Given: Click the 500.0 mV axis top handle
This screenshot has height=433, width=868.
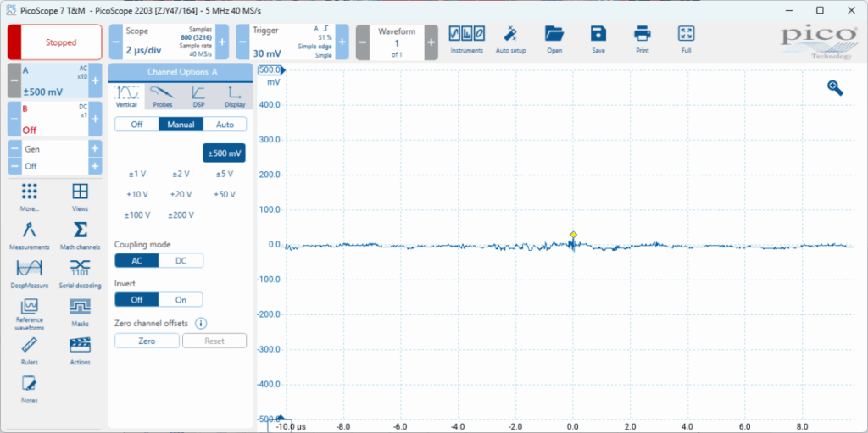Looking at the screenshot, I should pos(272,70).
